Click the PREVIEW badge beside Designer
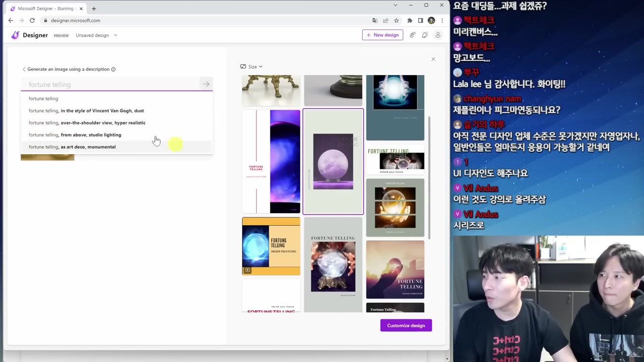The image size is (644, 362). [61, 36]
